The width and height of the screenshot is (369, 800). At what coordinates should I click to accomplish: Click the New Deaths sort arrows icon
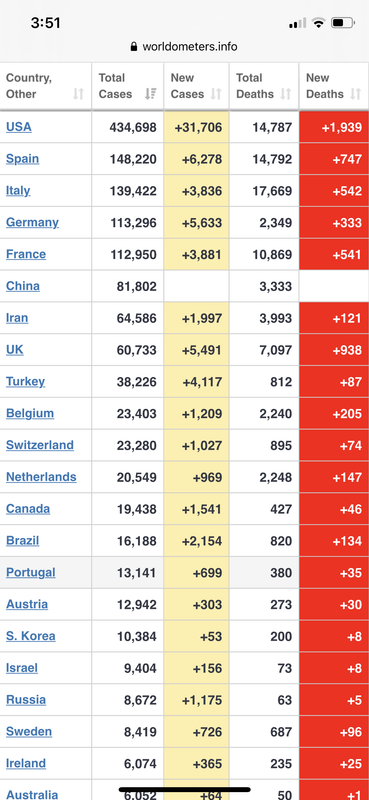click(356, 94)
